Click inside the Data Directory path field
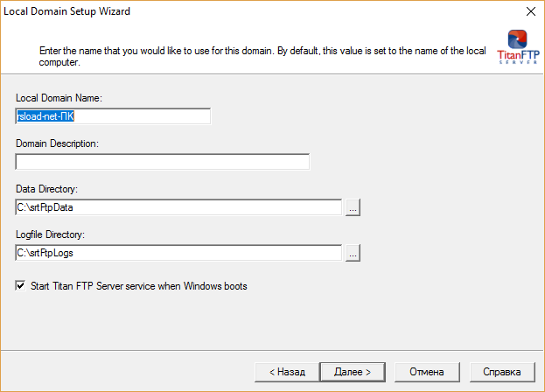 pos(178,207)
